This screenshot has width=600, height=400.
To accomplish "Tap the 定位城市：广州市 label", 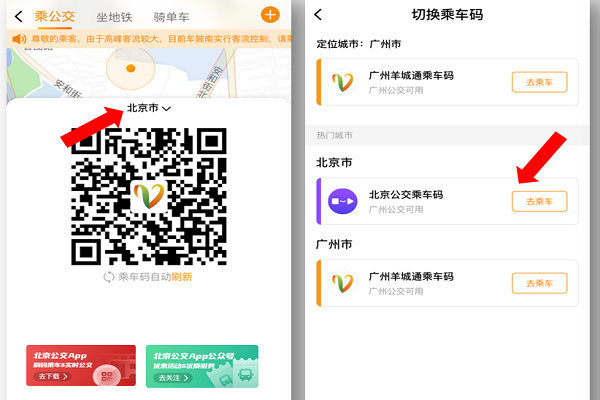I will click(359, 44).
